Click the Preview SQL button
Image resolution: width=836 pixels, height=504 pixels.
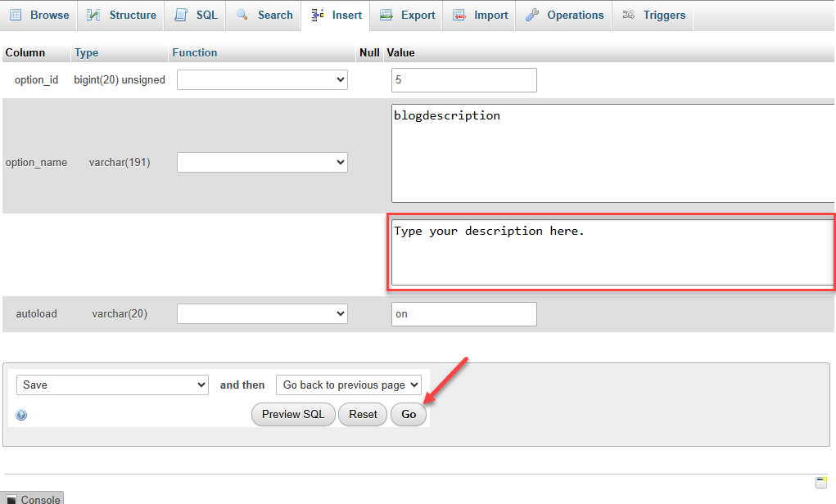293,415
